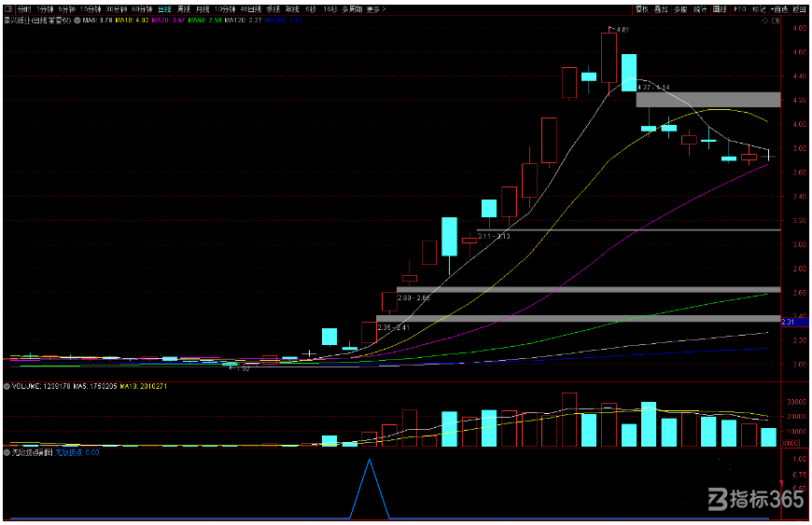Click the 1.97 low price marker

pyautogui.click(x=239, y=368)
